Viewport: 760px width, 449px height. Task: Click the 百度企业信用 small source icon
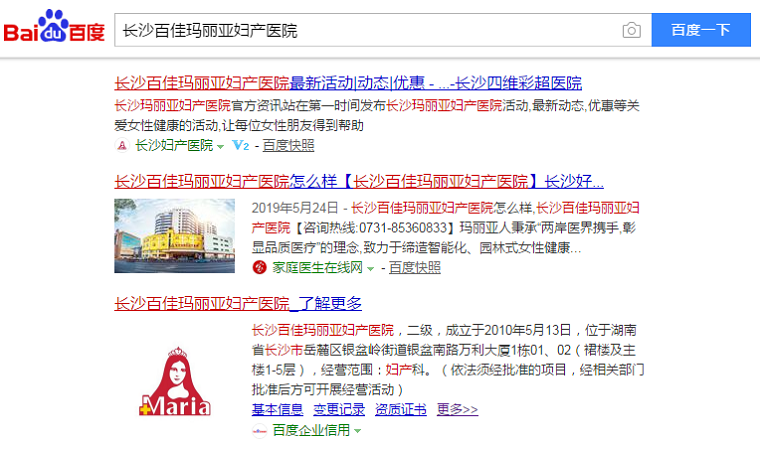click(x=259, y=431)
